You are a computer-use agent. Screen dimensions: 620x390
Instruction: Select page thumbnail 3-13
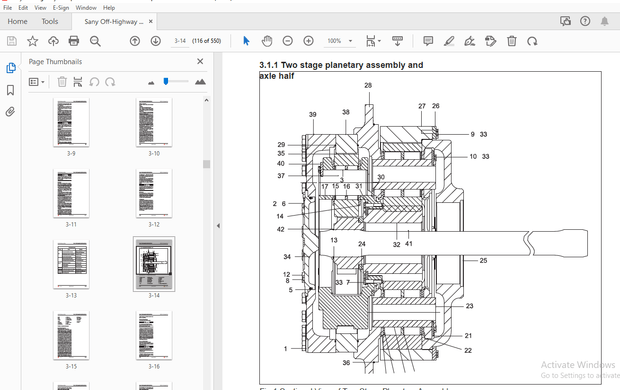pyautogui.click(x=71, y=264)
